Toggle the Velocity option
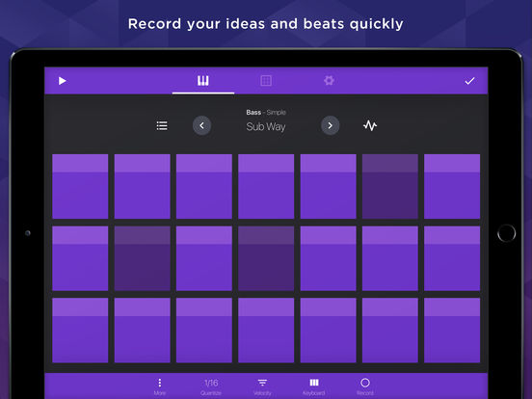The image size is (532, 399). click(262, 387)
